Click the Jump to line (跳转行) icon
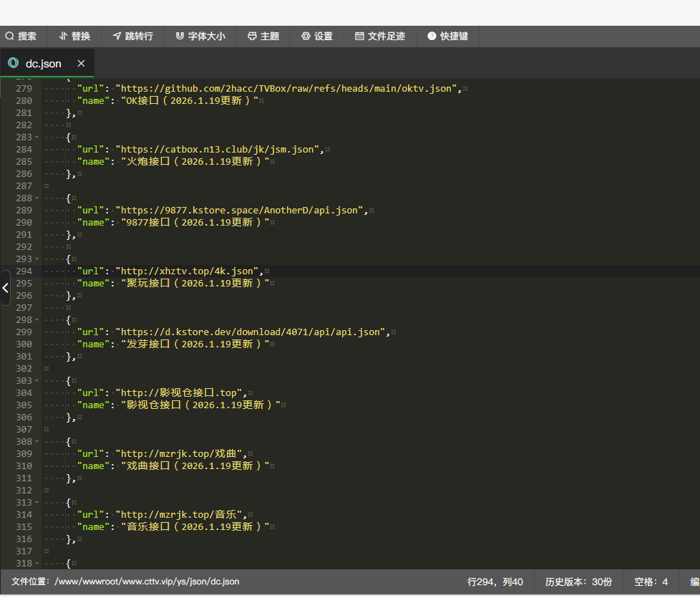Image resolution: width=700 pixels, height=598 pixels. click(x=117, y=36)
